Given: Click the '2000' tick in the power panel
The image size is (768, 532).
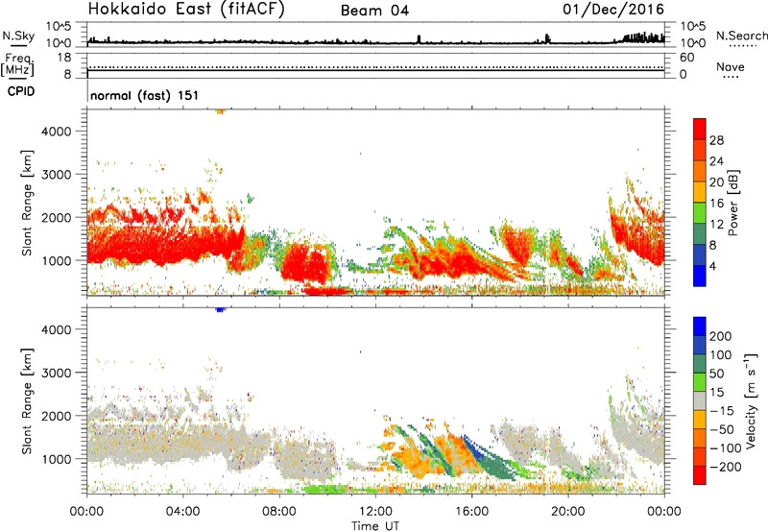Looking at the screenshot, I should (57, 217).
